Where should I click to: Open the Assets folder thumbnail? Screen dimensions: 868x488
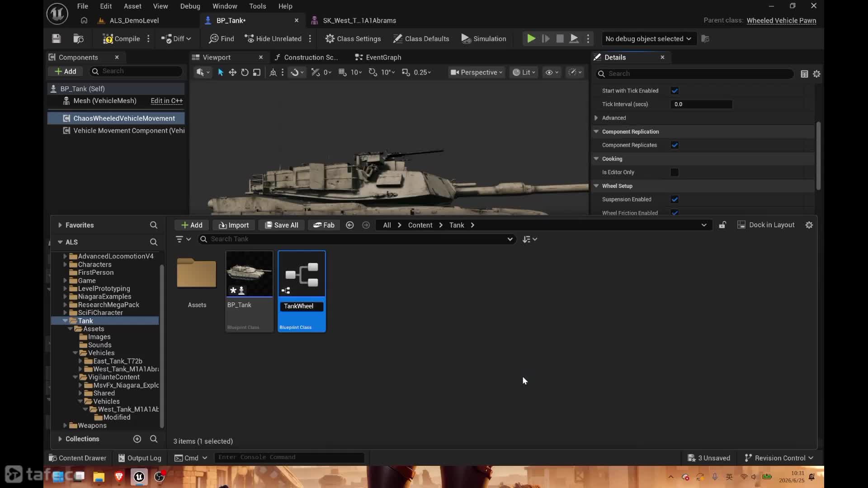pyautogui.click(x=197, y=273)
